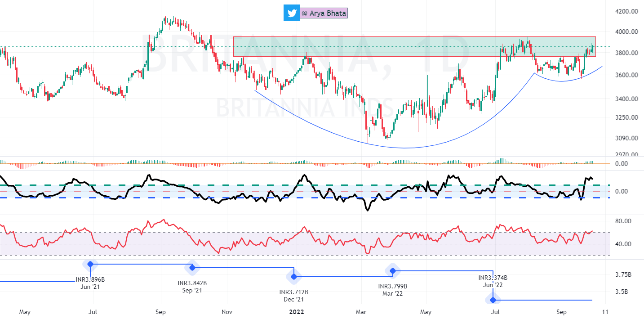Image resolution: width=644 pixels, height=319 pixels.
Task: Click the Twitter bird icon
Action: click(x=292, y=13)
